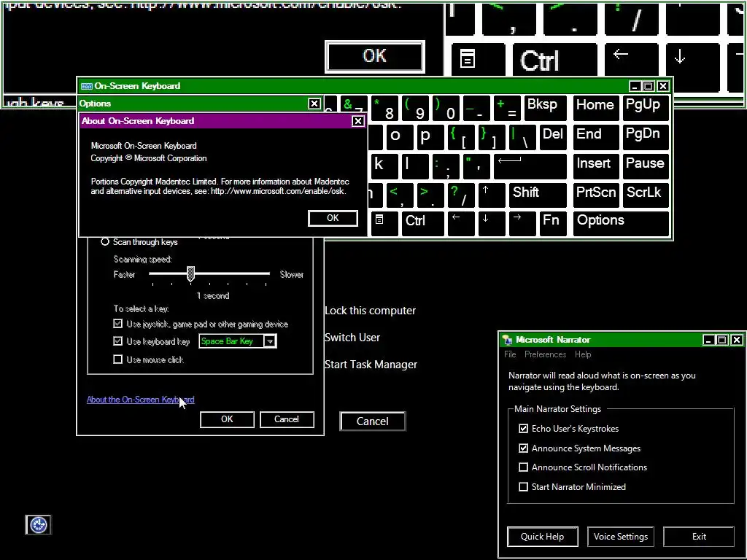Tap the less-than comma key in On-Screen Keyboard window
Viewport: 747px width, 560px height.
(x=399, y=195)
